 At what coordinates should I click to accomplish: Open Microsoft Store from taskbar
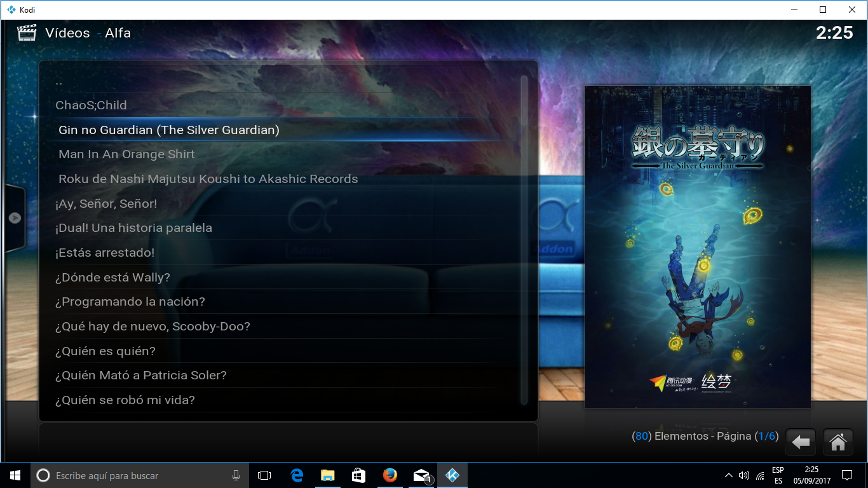tap(359, 475)
